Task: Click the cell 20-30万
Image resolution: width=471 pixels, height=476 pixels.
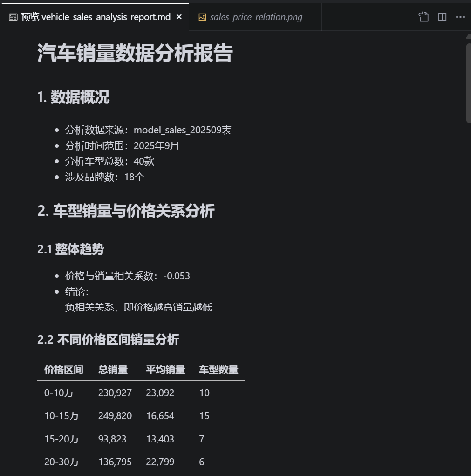Action: click(x=61, y=462)
